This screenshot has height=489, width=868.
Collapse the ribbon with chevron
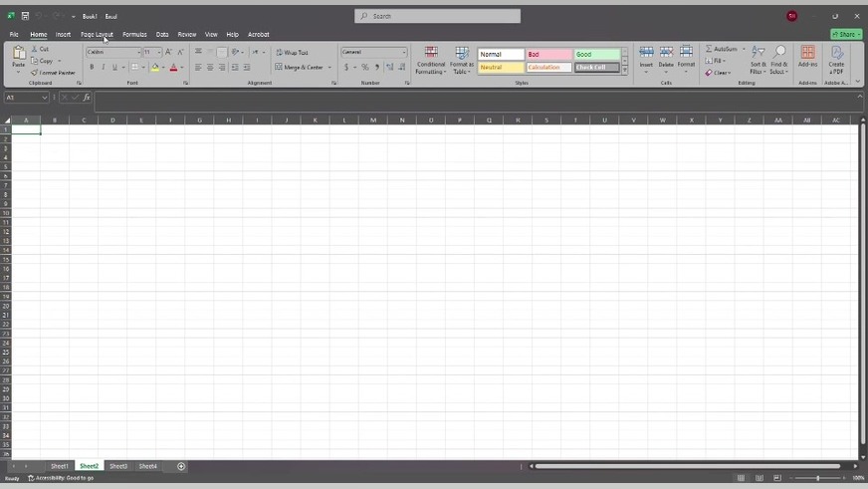(857, 82)
